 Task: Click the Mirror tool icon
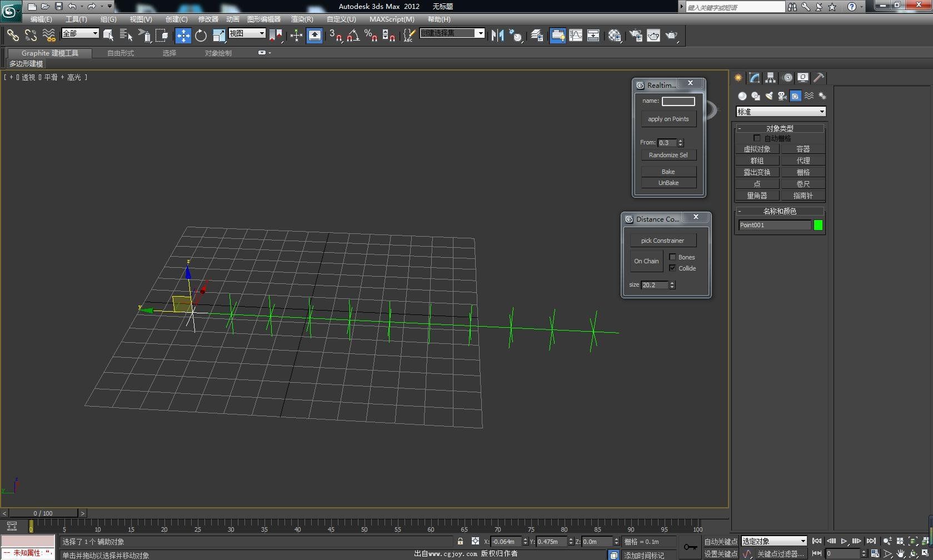pyautogui.click(x=498, y=36)
